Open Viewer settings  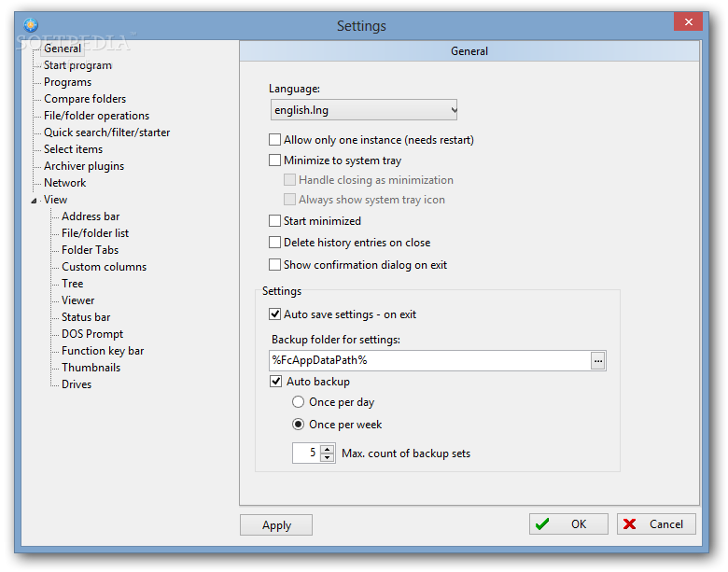(78, 300)
